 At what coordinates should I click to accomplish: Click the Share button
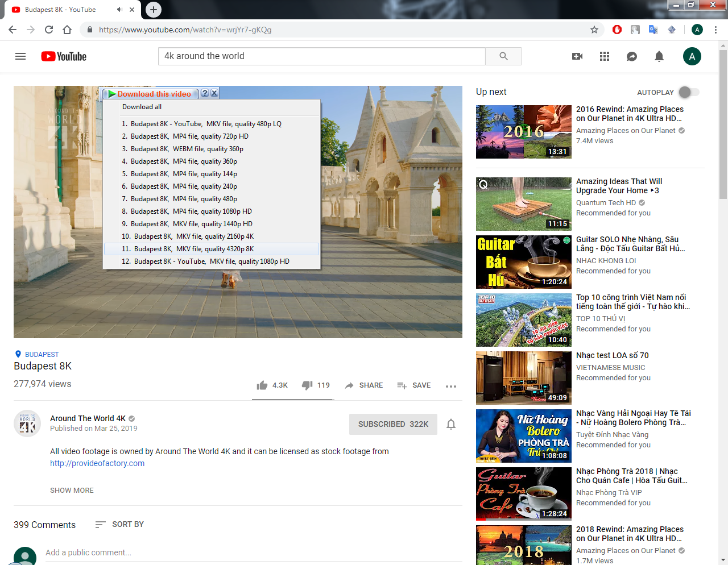point(364,385)
